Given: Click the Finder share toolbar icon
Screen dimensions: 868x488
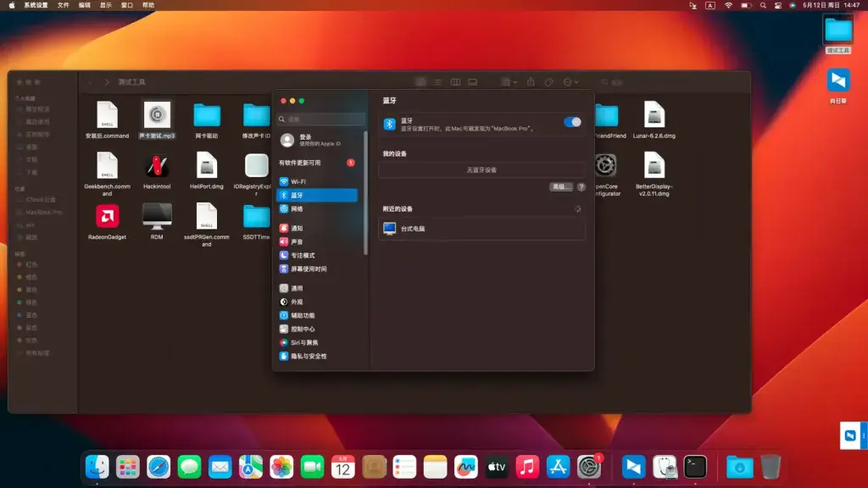Looking at the screenshot, I should click(531, 82).
